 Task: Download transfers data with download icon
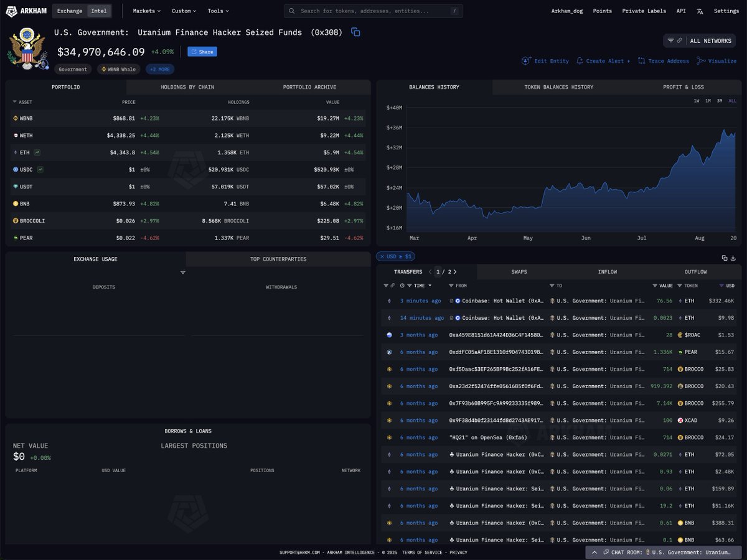733,258
